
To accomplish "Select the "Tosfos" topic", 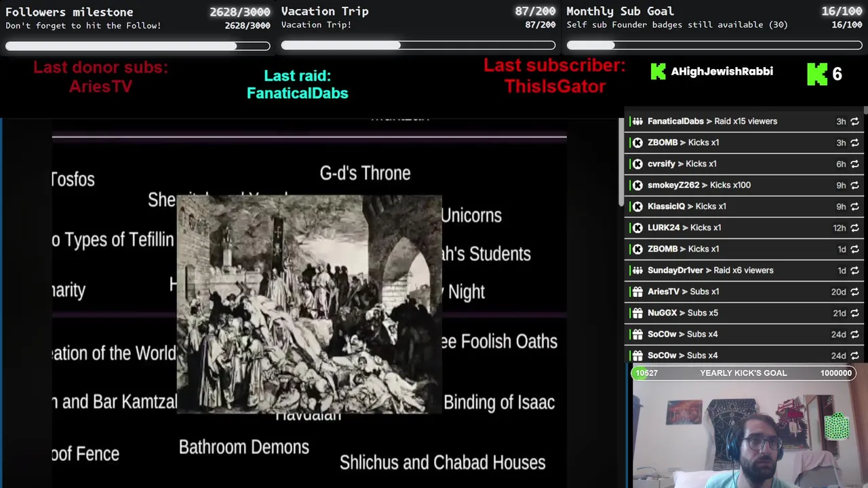I will pos(73,180).
